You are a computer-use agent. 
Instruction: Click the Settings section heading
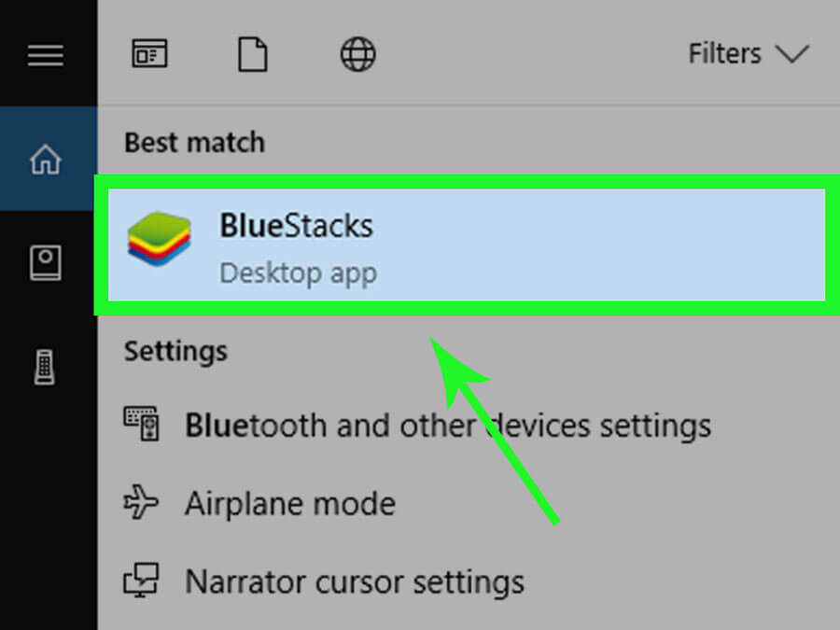click(x=175, y=351)
